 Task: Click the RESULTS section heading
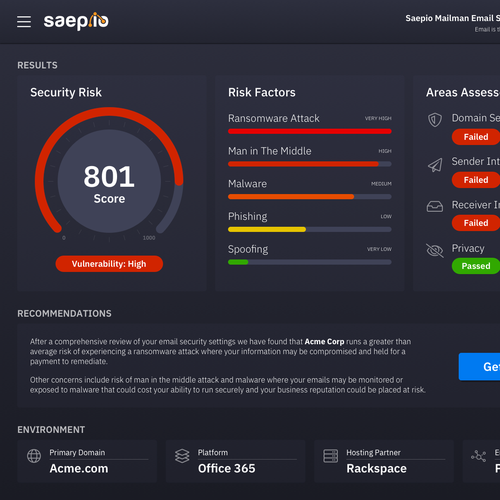(37, 65)
